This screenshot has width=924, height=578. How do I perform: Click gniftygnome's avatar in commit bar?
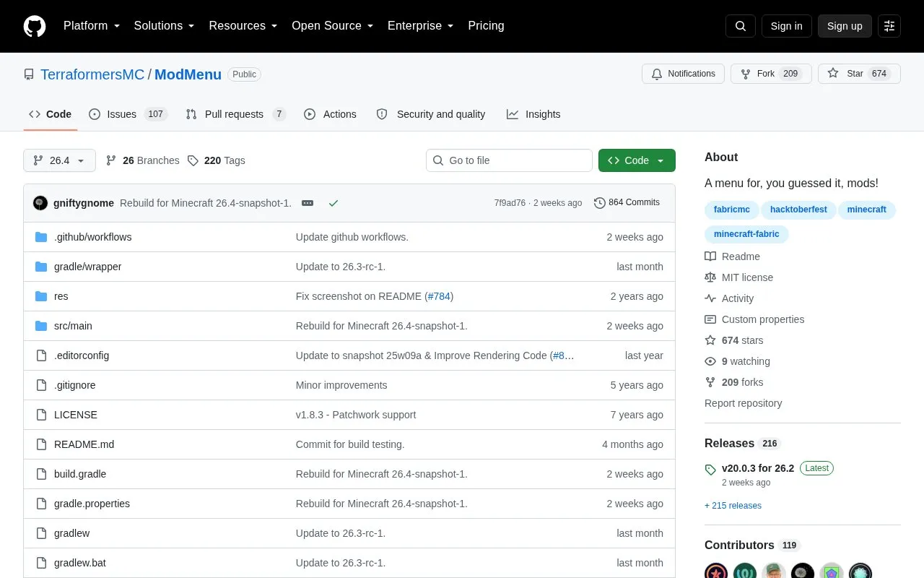click(40, 203)
